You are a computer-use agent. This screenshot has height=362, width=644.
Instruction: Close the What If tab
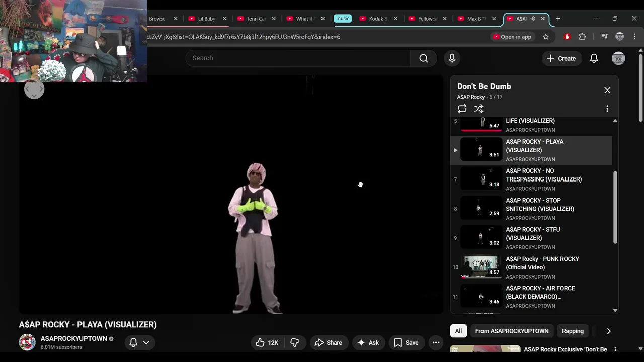323,19
